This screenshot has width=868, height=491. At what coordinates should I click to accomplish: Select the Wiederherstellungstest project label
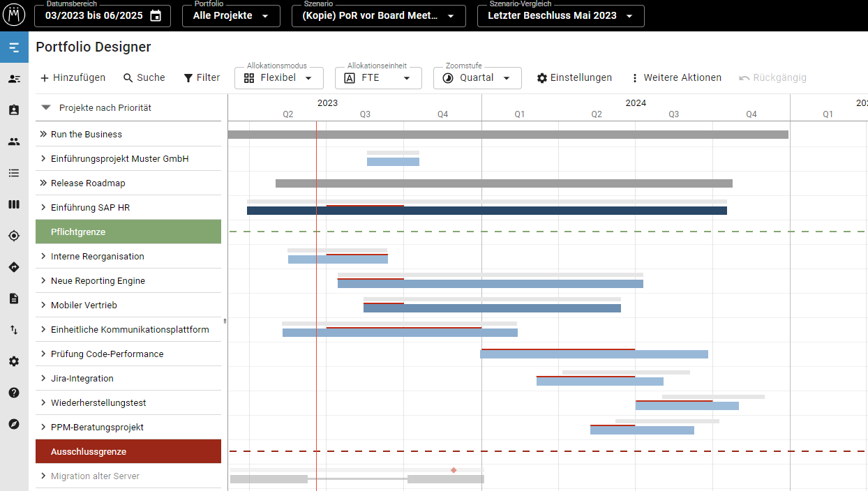[x=98, y=402]
